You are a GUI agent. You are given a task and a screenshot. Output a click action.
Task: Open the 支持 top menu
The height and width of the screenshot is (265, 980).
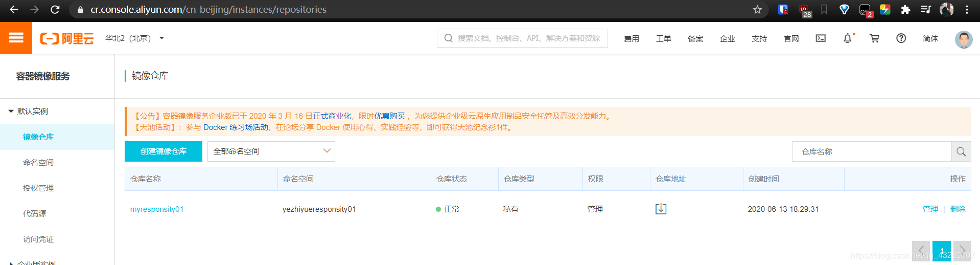click(759, 38)
